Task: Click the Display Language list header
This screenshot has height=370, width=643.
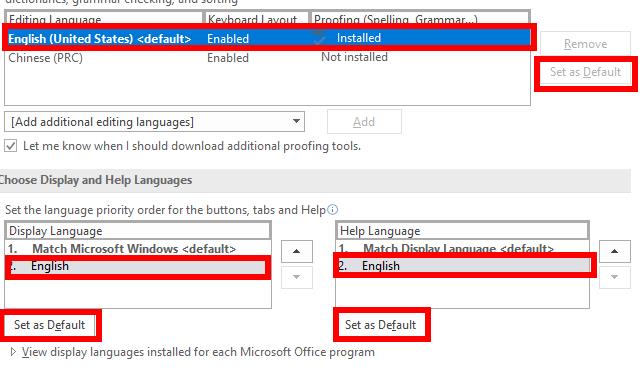Action: tap(138, 231)
